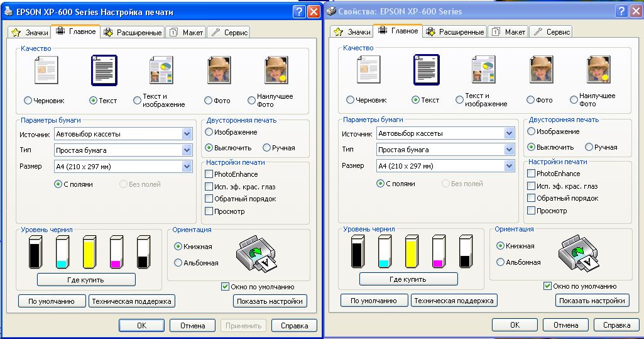Click the Photo quality icon in Настройка печати window
The image size is (644, 339).
pyautogui.click(x=219, y=70)
